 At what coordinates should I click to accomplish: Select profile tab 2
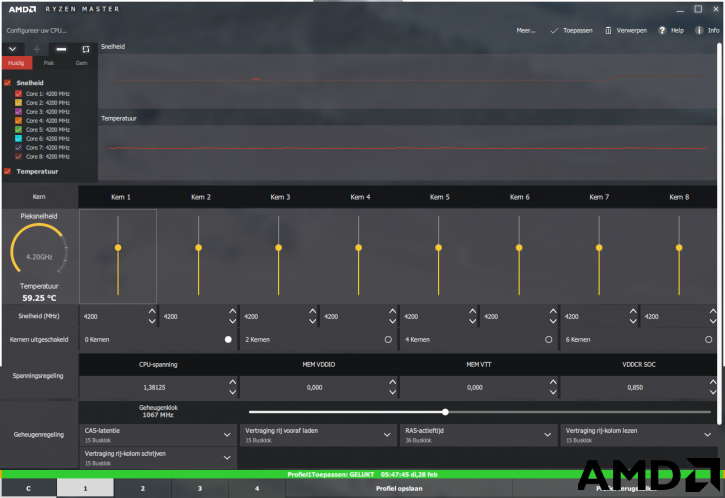[x=142, y=488]
